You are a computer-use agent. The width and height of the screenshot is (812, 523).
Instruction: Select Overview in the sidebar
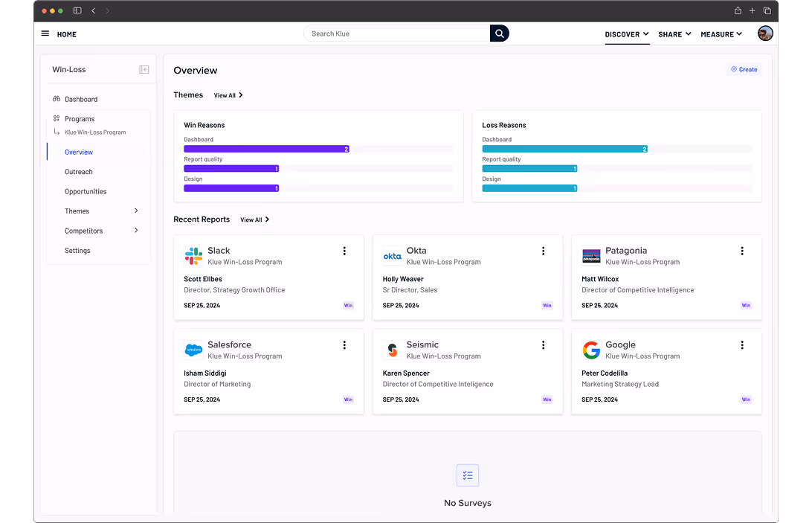(79, 152)
